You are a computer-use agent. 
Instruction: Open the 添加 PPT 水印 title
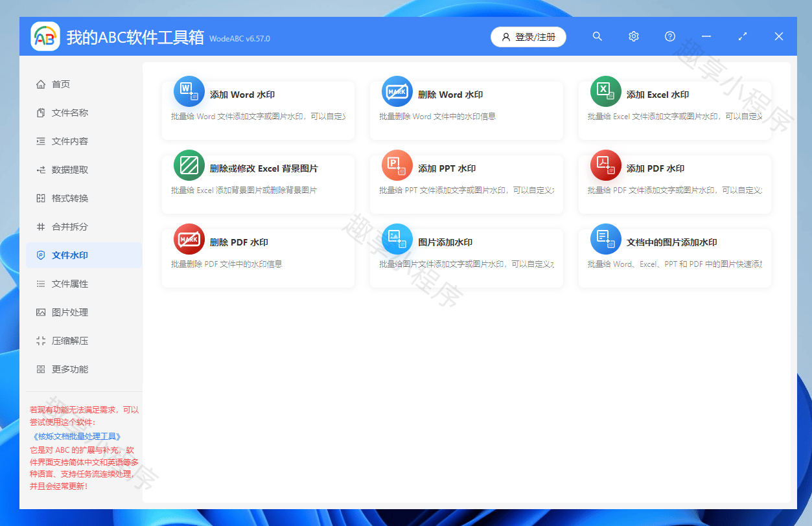[447, 168]
